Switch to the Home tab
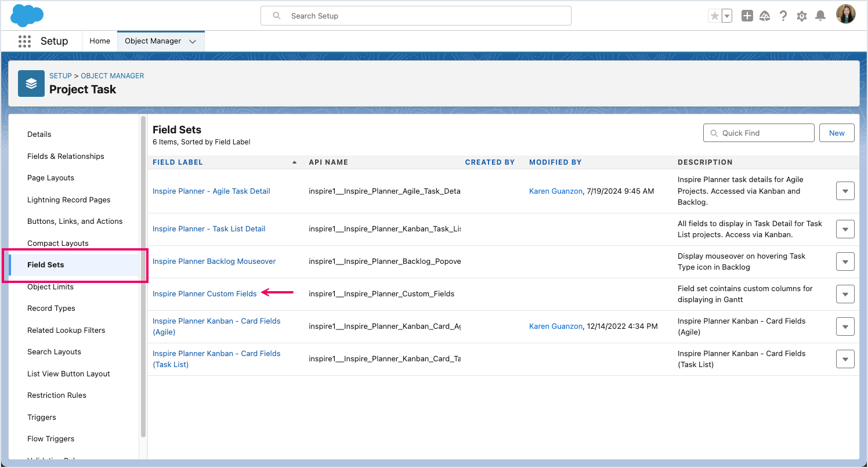Viewport: 868px width, 468px height. coord(100,41)
